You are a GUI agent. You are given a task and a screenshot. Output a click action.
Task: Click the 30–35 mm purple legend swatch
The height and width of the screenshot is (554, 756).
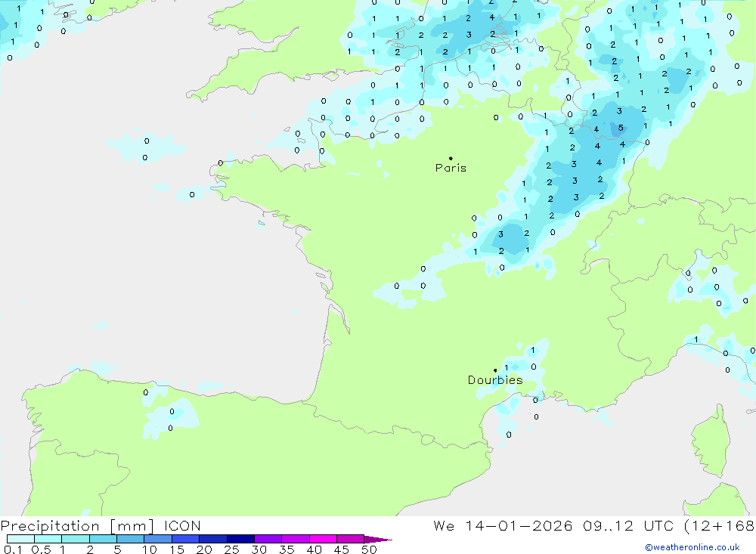click(268, 539)
